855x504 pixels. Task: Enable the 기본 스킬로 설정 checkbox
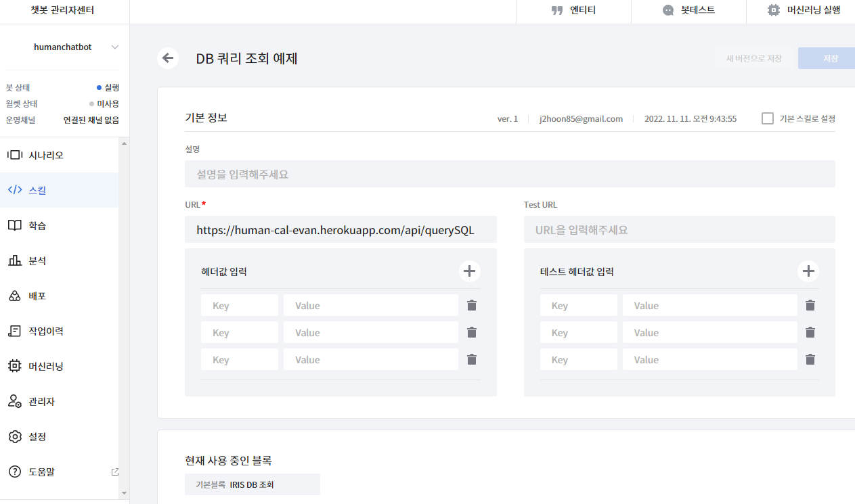767,118
